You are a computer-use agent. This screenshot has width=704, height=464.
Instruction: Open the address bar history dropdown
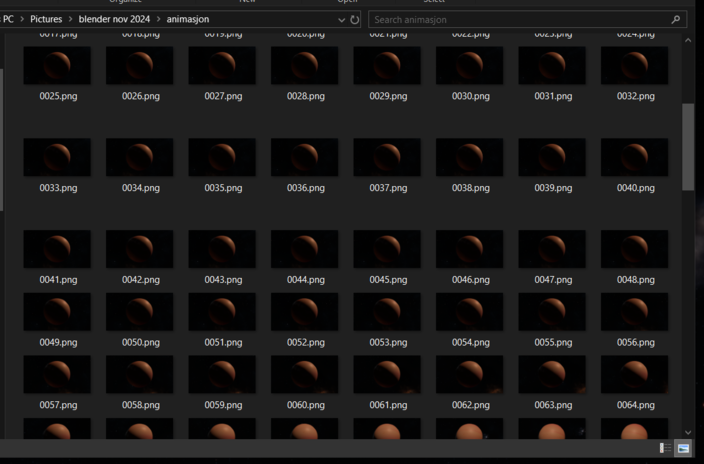click(x=342, y=20)
